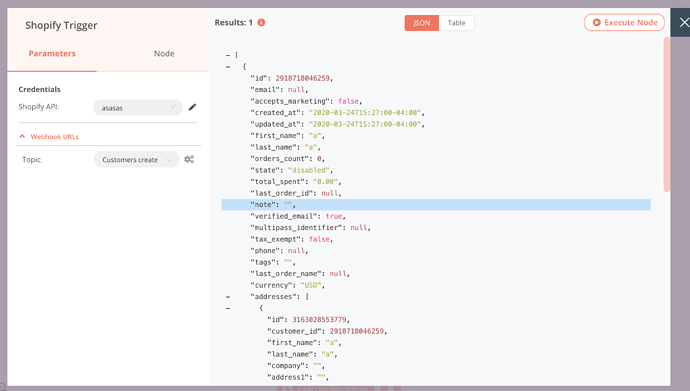Image resolution: width=690 pixels, height=391 pixels.
Task: Select the highlighted "note" JSON line
Action: pos(436,205)
